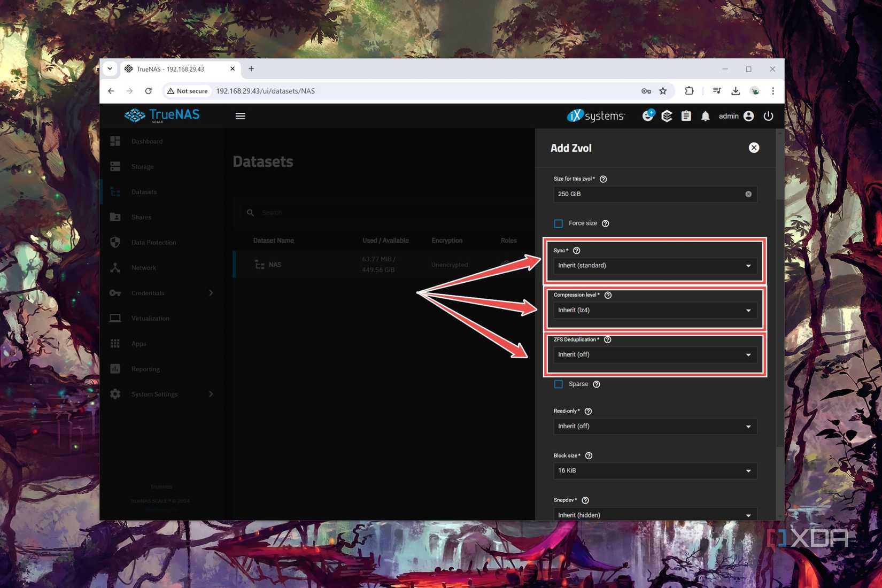
Task: Open the browser downloads icon
Action: [736, 91]
